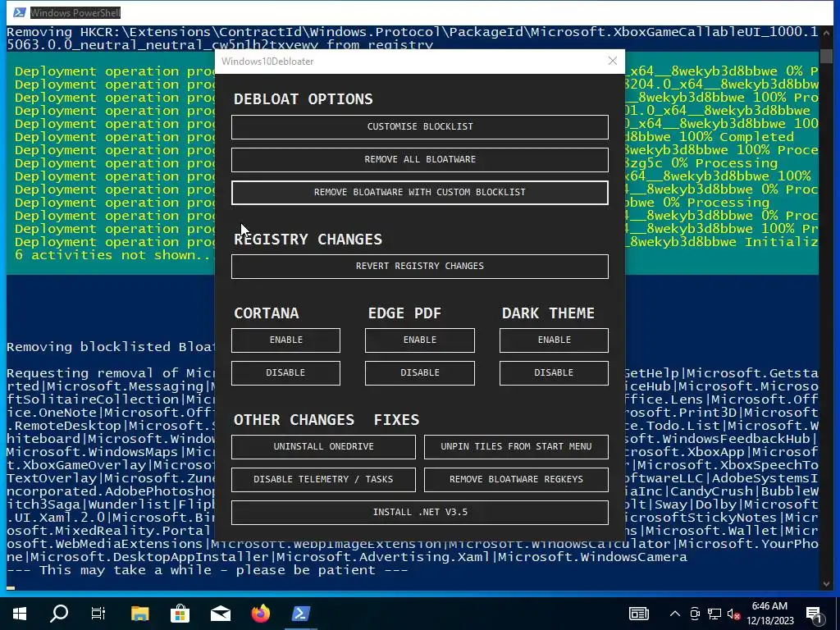840x630 pixels.
Task: Show hidden tray icons chevron
Action: click(x=675, y=614)
